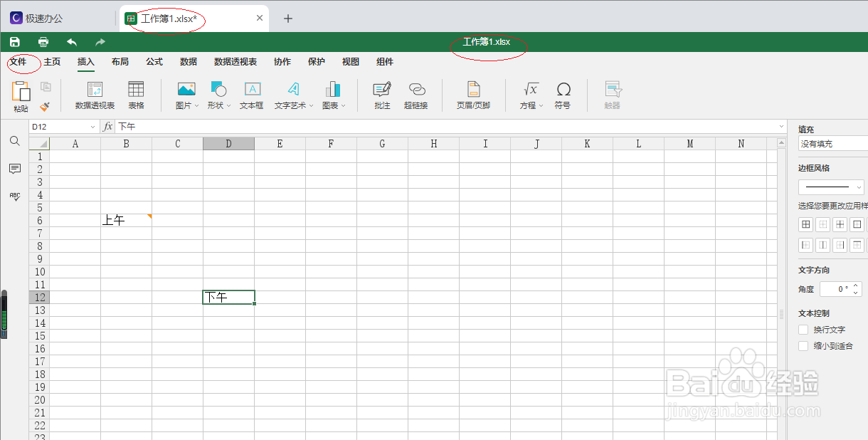Apply the all-borders style in 边框风格
Viewport: 868px width, 440px height.
point(805,224)
